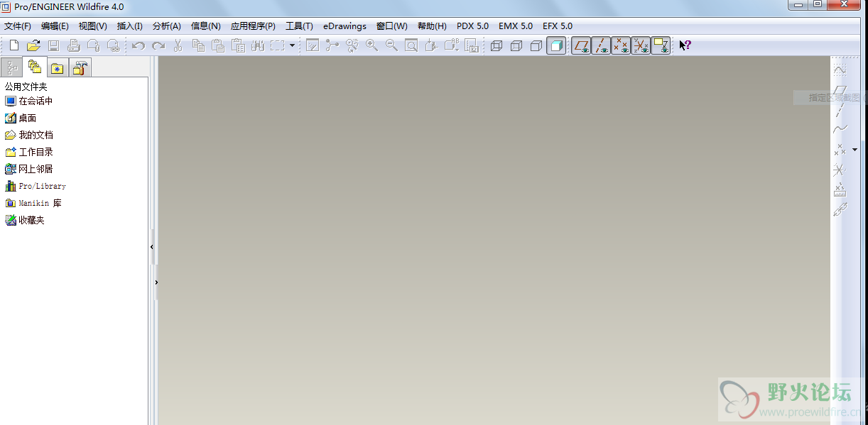Open EFX 5.0 menu
The height and width of the screenshot is (425, 868).
click(558, 26)
